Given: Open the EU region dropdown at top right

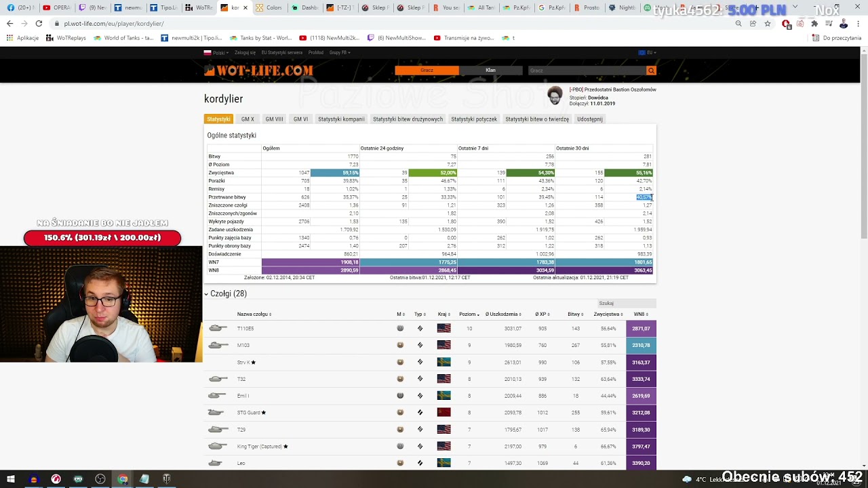Looking at the screenshot, I should tap(647, 52).
